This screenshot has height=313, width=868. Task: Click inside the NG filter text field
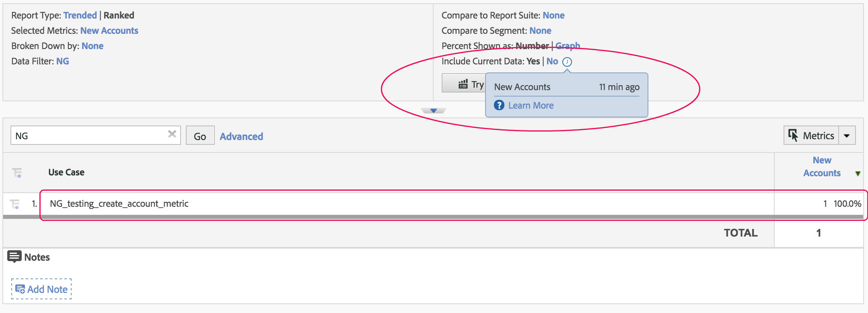pos(88,136)
